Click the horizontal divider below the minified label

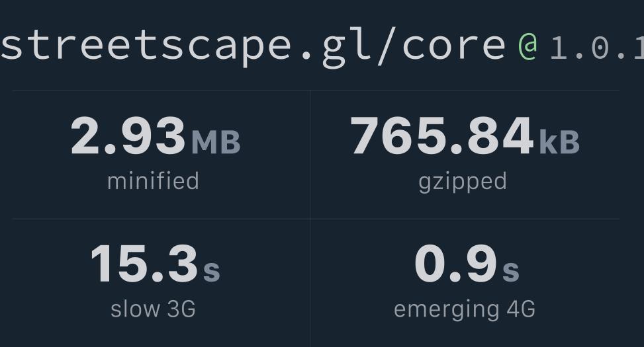(161, 219)
